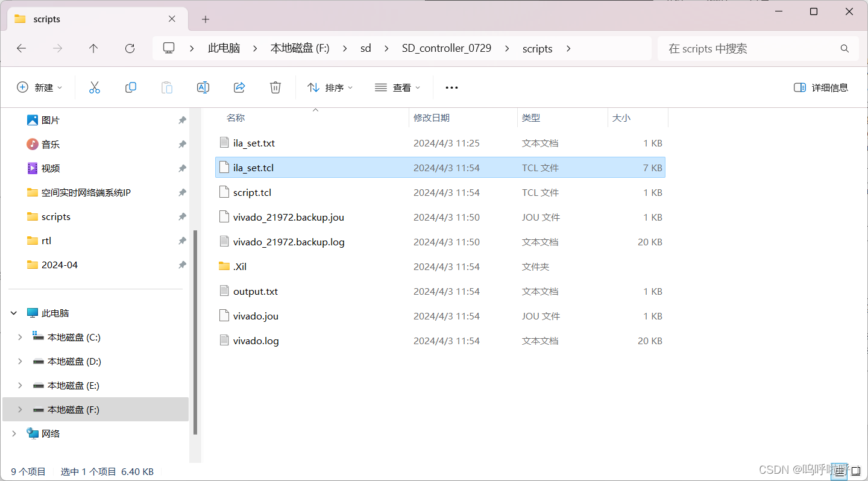Unpin rtl folder using its pin icon
The height and width of the screenshot is (481, 868).
click(x=182, y=241)
